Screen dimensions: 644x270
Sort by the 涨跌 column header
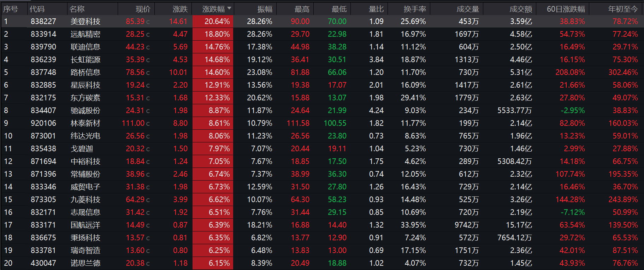click(180, 9)
